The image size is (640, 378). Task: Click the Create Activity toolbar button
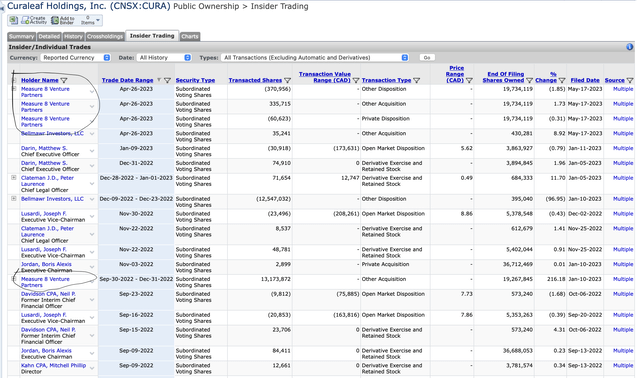34,20
